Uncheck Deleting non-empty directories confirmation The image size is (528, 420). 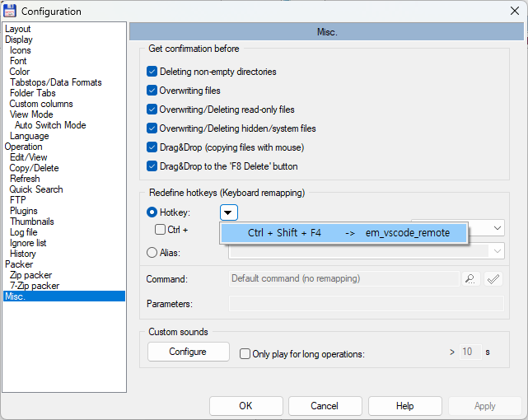click(152, 72)
